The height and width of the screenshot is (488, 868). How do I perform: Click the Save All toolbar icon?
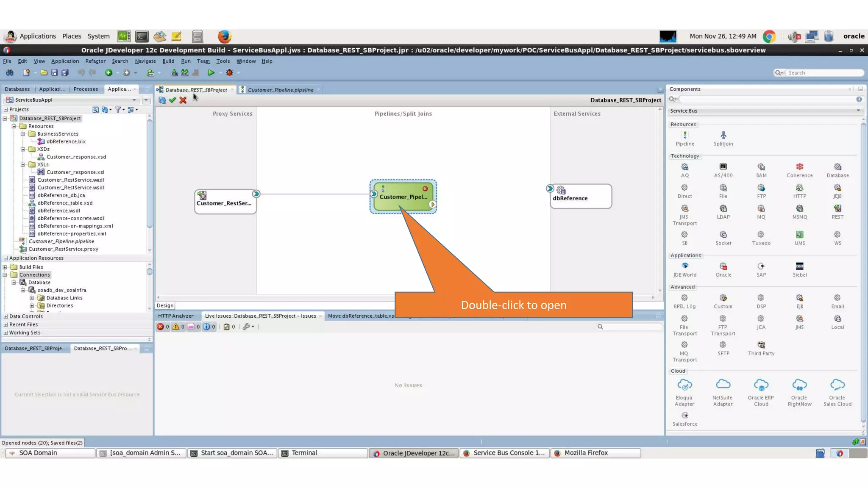point(65,73)
